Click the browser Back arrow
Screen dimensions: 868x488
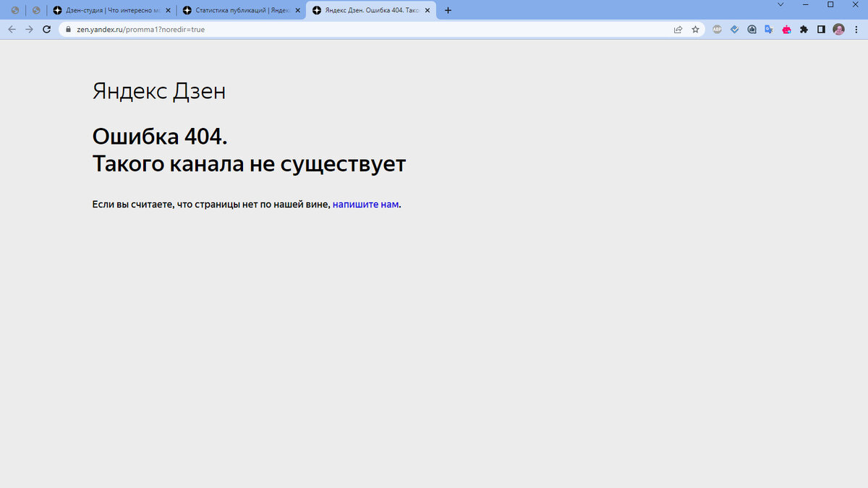coord(12,30)
